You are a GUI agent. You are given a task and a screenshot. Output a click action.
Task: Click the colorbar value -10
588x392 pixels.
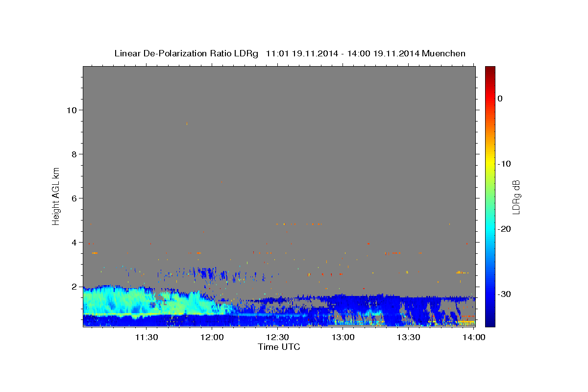click(504, 164)
